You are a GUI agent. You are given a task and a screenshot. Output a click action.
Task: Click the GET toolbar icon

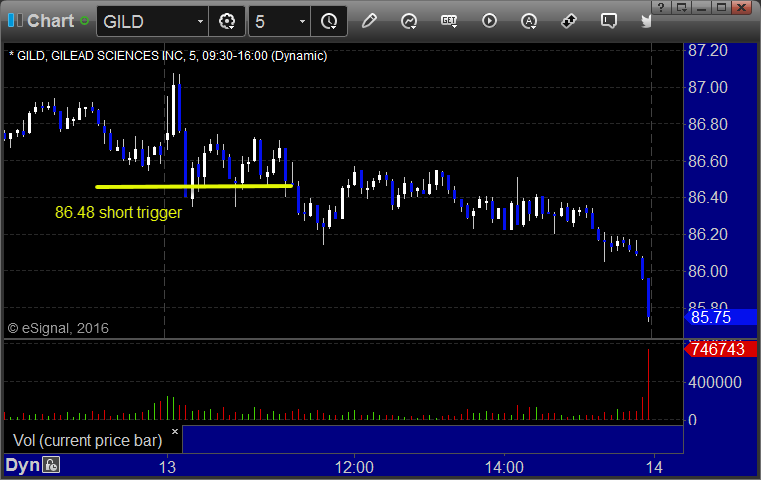449,21
